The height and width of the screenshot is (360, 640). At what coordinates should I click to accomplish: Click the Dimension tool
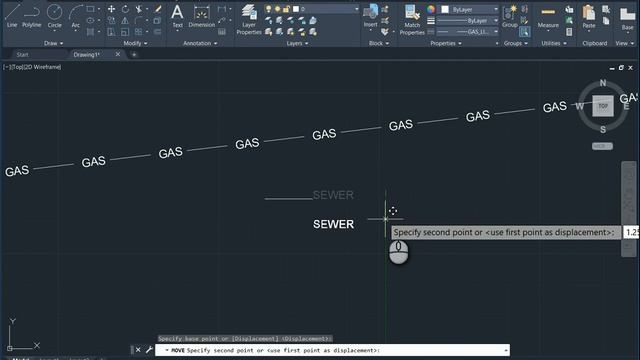(x=202, y=16)
